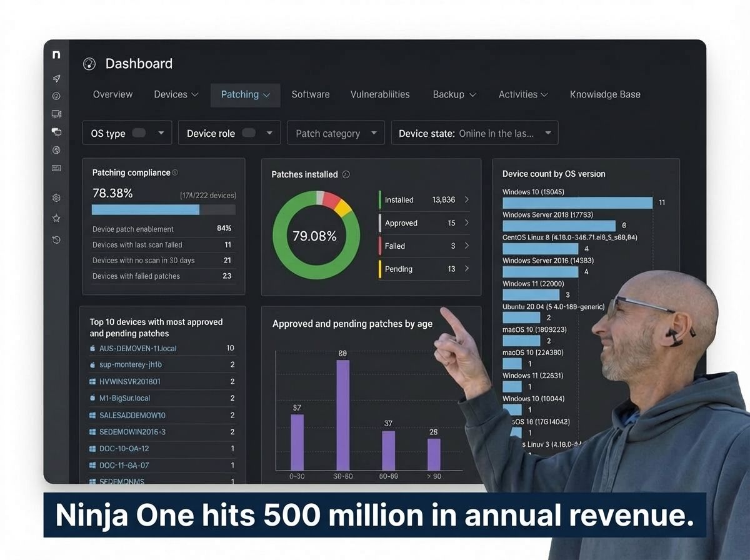Open device link AUS-DEMOVEN-11.local
Image resolution: width=750 pixels, height=560 pixels.
pyautogui.click(x=137, y=348)
